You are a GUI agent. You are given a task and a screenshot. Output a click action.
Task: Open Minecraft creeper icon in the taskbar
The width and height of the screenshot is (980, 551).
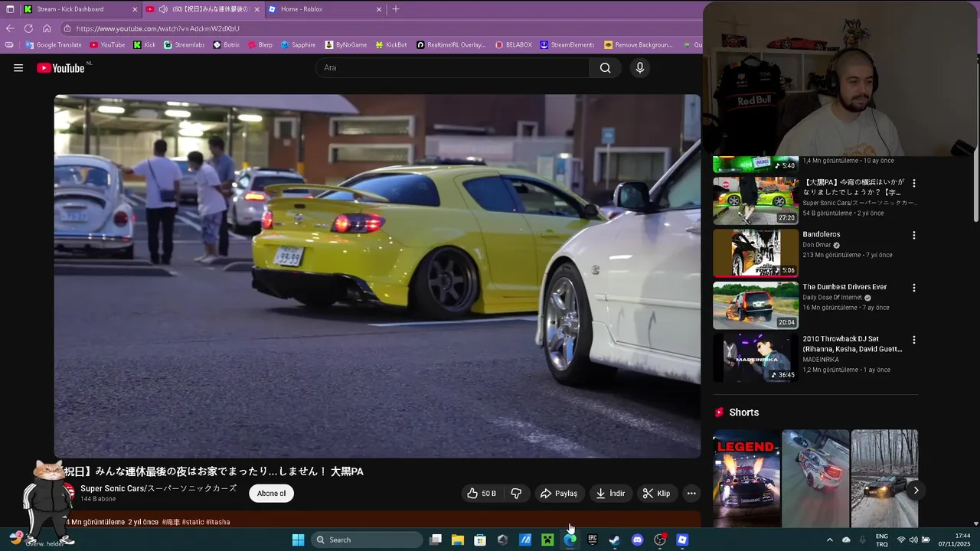coord(547,540)
